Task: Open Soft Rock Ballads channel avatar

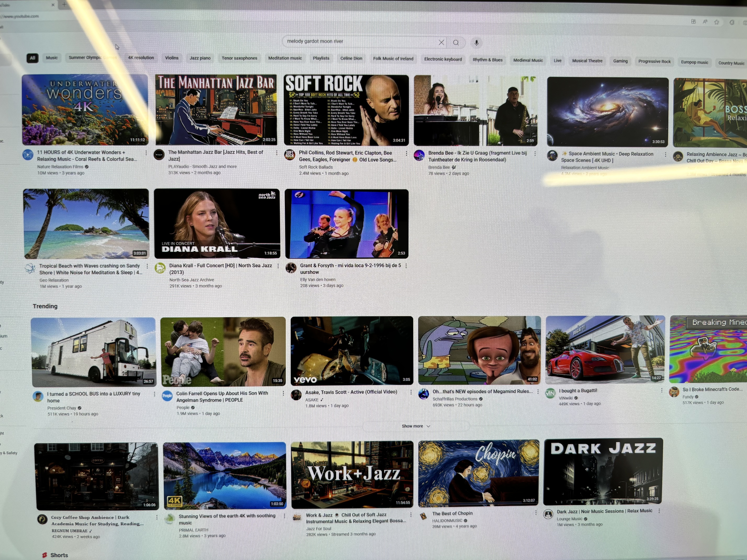Action: 290,155
